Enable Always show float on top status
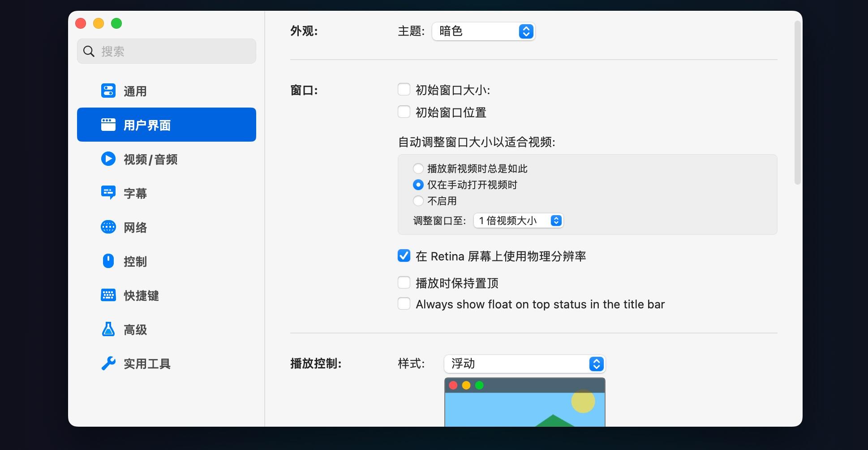 [x=404, y=303]
